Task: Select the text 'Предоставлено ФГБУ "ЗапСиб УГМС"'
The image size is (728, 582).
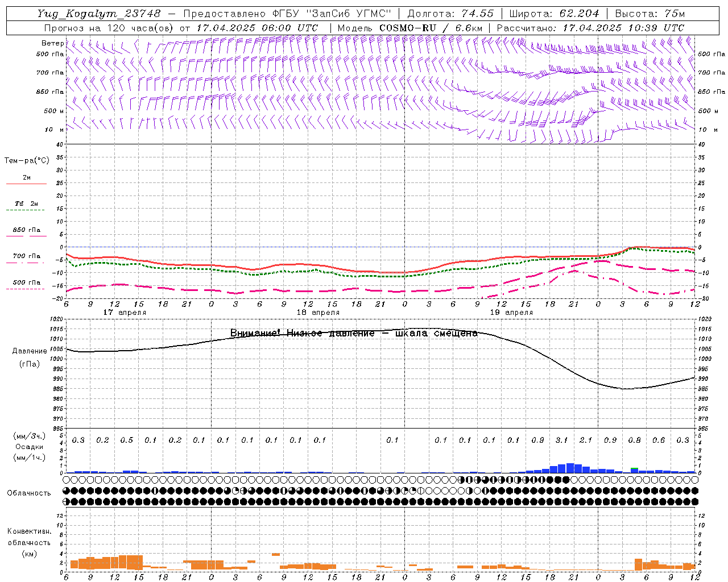Action: (287, 14)
